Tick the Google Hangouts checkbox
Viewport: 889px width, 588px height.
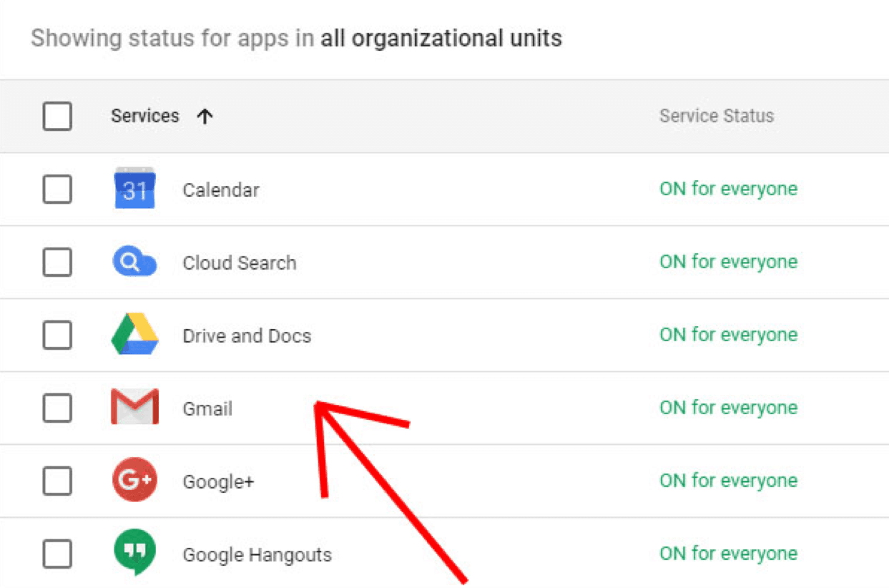(57, 554)
